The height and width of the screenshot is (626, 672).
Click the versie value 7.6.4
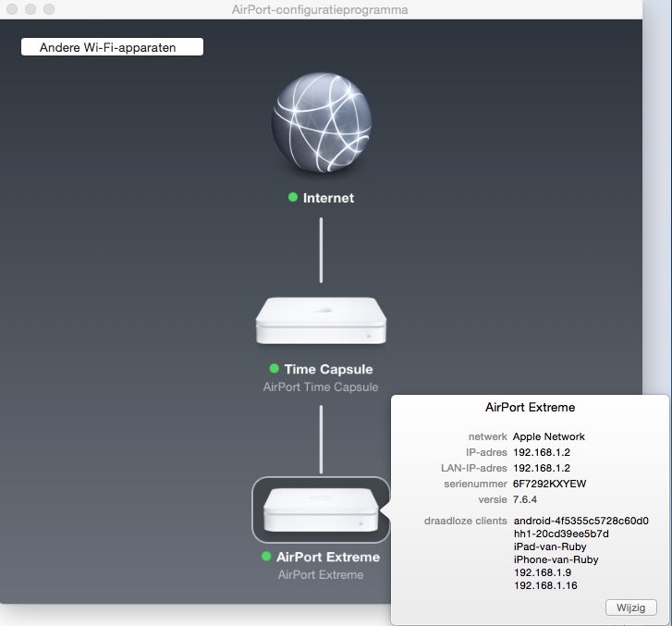[526, 499]
